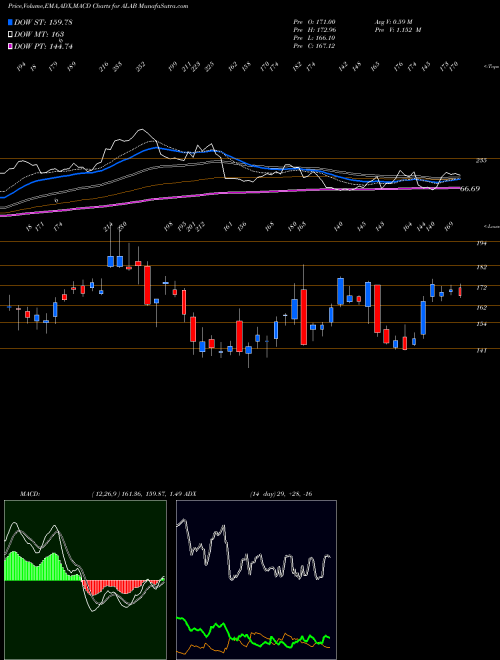This screenshot has height=660, width=500.
Task: Click the '(12,26,9)' MACD parameters text
Action: 106,494
